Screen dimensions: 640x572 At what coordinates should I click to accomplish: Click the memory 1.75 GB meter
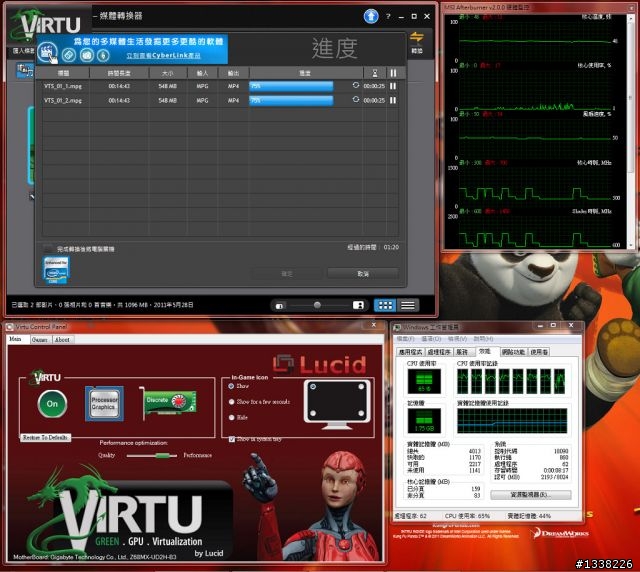424,420
